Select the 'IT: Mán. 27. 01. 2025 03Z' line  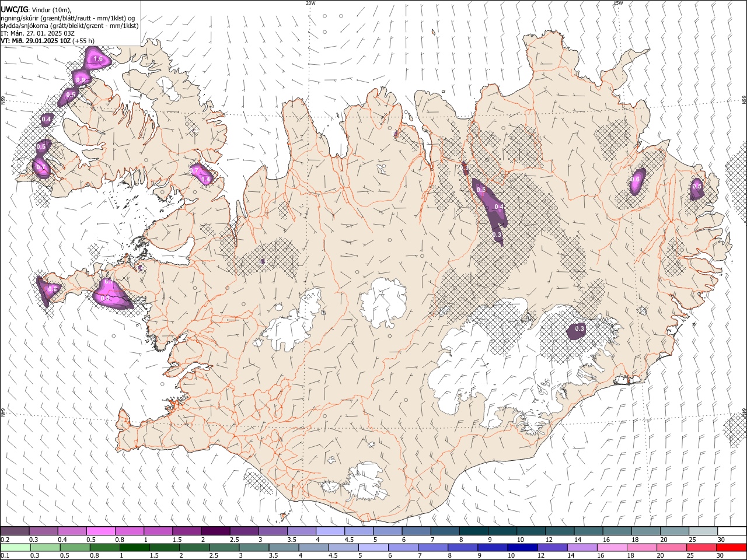[38, 33]
